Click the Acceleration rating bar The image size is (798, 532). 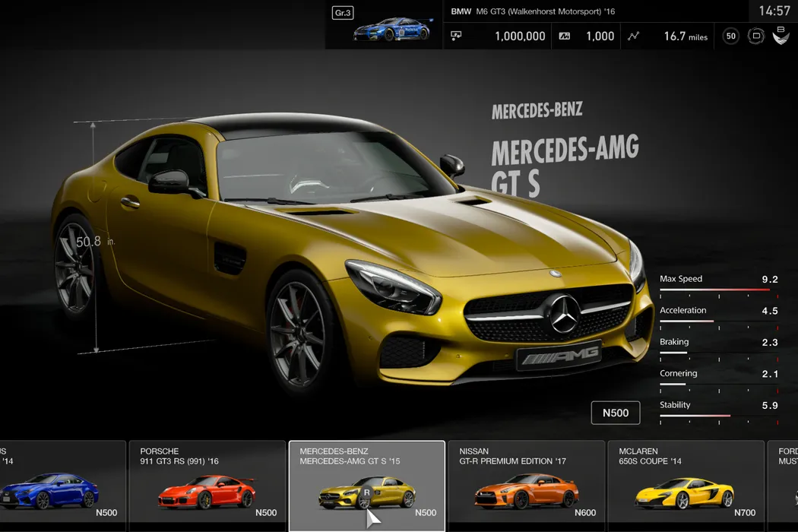pyautogui.click(x=714, y=321)
